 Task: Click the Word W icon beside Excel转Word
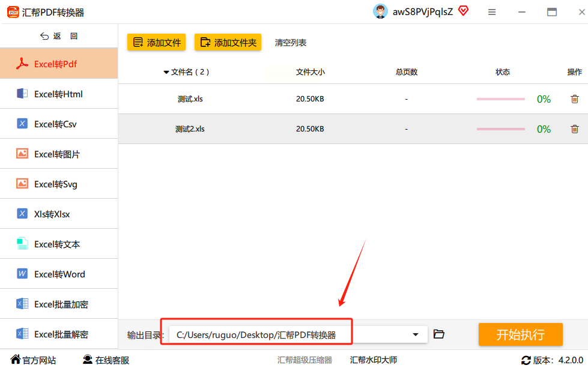click(x=22, y=274)
